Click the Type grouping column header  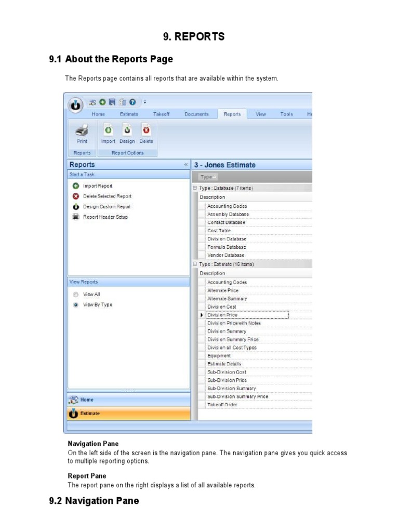coord(208,177)
